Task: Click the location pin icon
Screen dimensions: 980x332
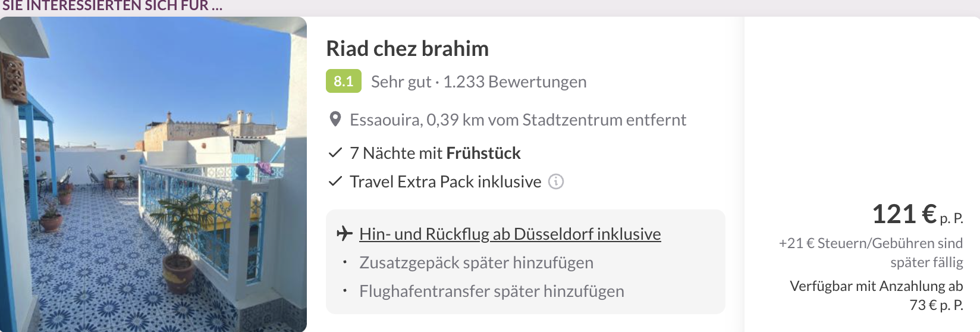Action: (x=335, y=120)
